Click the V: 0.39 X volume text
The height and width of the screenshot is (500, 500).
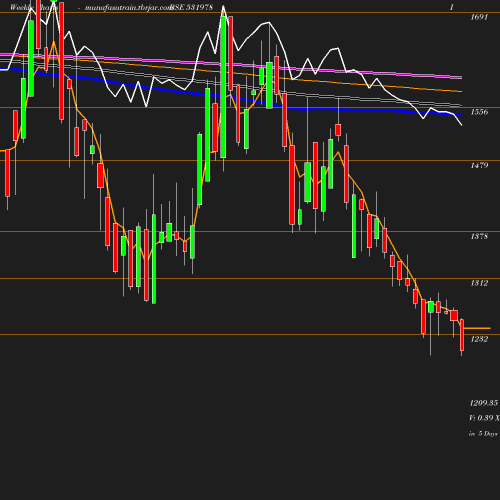pyautogui.click(x=484, y=418)
